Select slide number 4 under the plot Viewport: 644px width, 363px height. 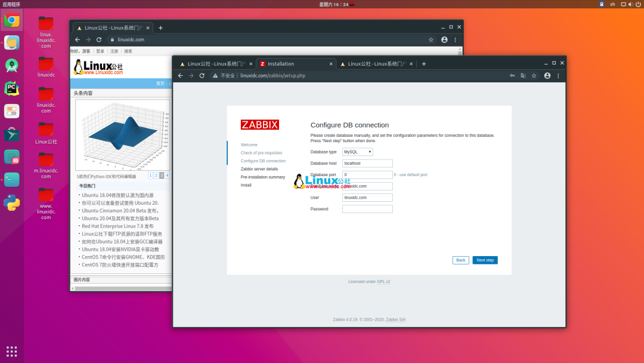click(167, 176)
